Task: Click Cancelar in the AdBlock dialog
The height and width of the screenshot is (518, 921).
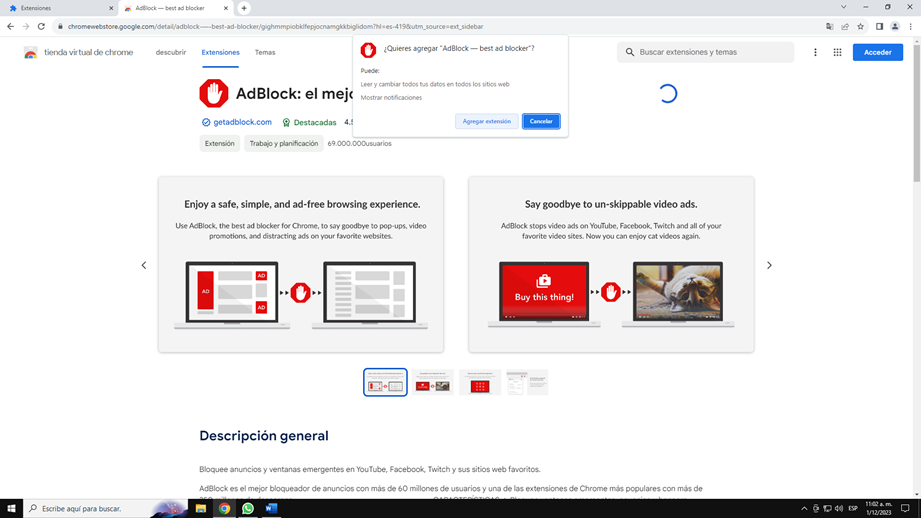Action: (541, 121)
